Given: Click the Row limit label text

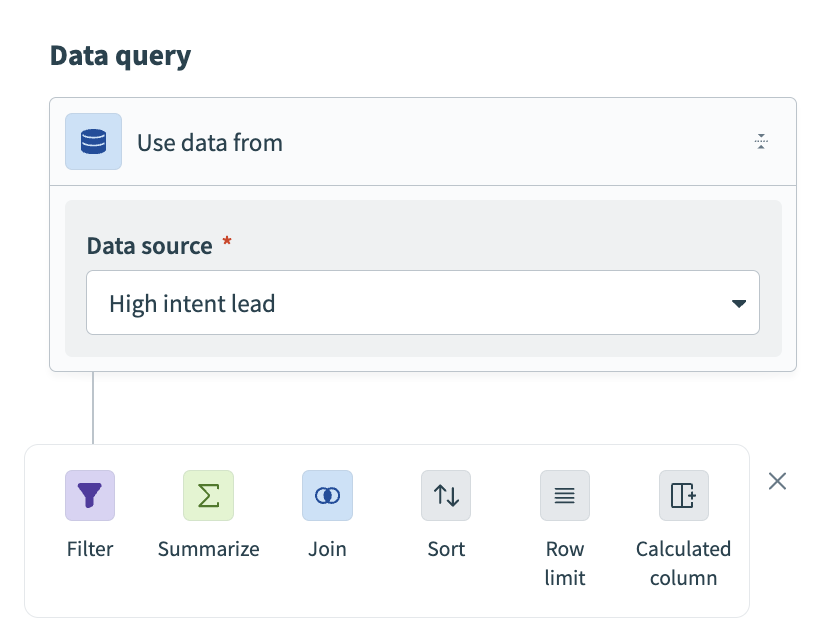Looking at the screenshot, I should pyautogui.click(x=564, y=562).
